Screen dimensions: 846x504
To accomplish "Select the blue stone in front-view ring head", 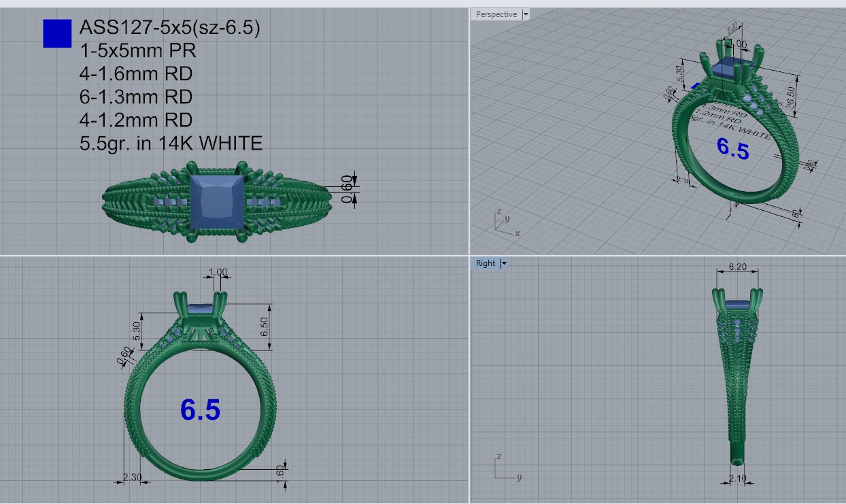I will click(200, 309).
